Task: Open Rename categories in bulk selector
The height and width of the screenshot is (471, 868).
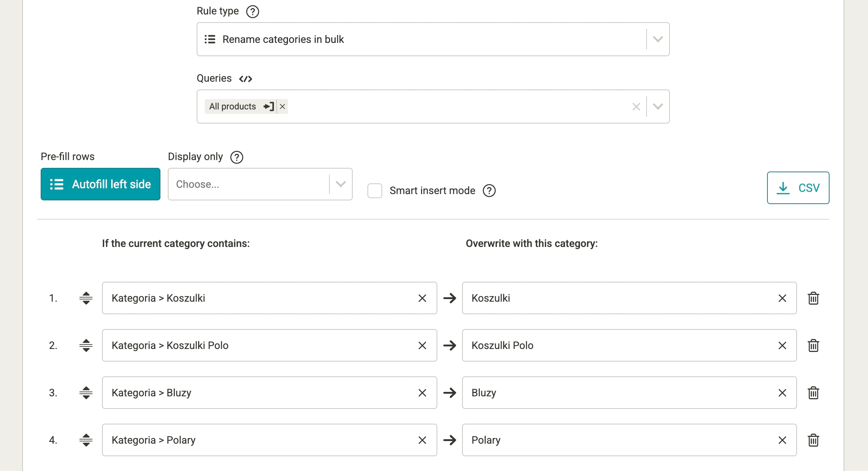Action: coord(433,39)
